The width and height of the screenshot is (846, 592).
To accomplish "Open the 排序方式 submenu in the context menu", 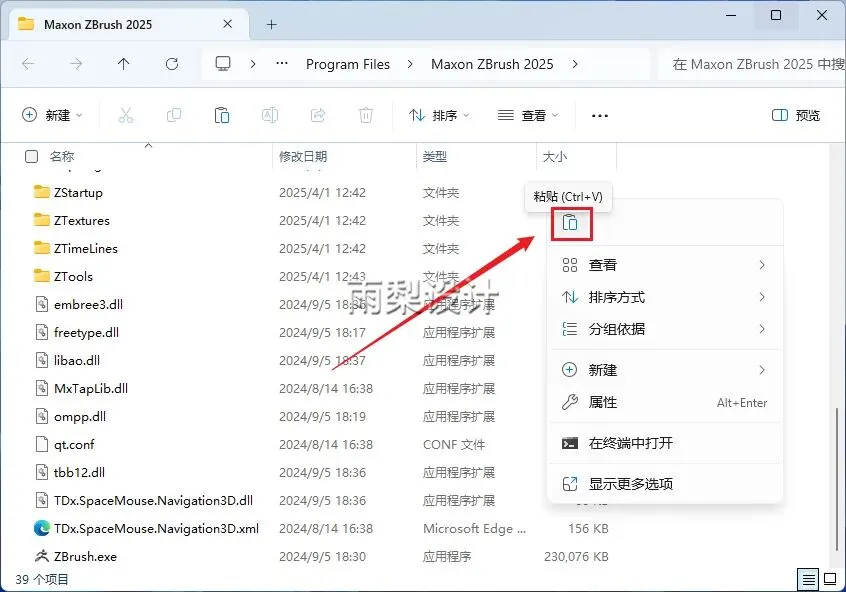I will 665,297.
